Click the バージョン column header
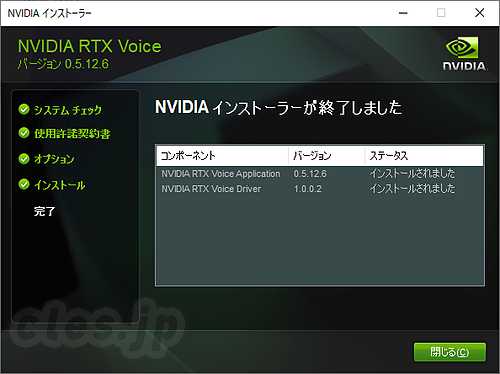The height and width of the screenshot is (374, 500). tap(326, 156)
